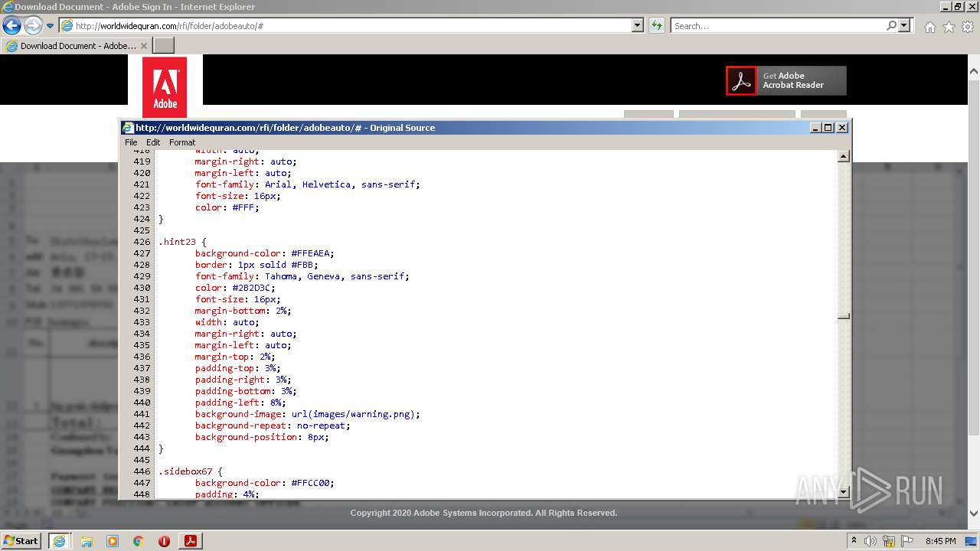This screenshot has height=551, width=980.
Task: Click the browser page scroll down arrow
Action: point(974,514)
